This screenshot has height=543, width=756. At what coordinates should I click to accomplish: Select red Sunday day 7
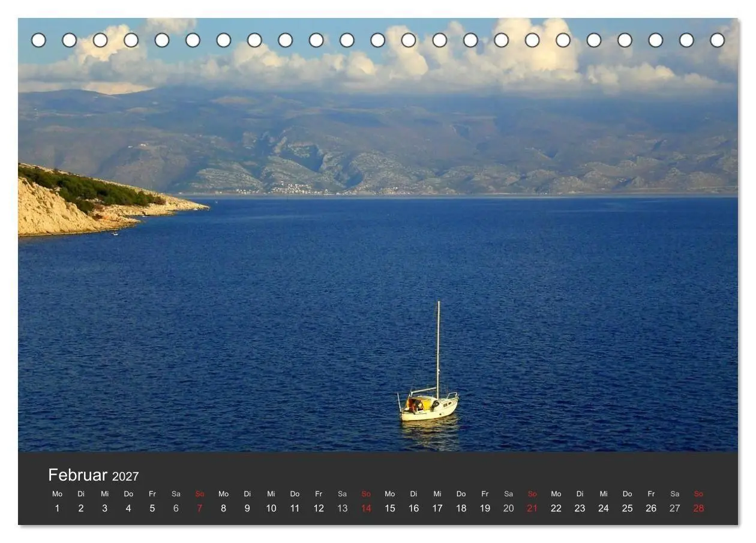[x=200, y=508]
